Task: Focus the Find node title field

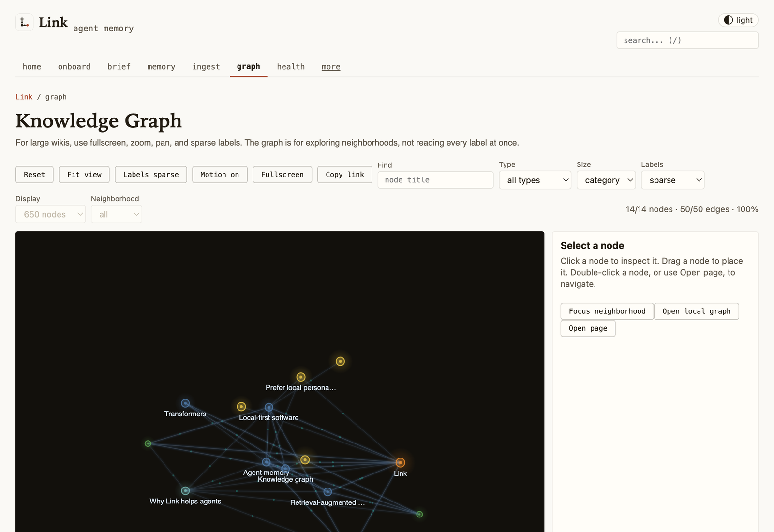Action: pyautogui.click(x=435, y=180)
